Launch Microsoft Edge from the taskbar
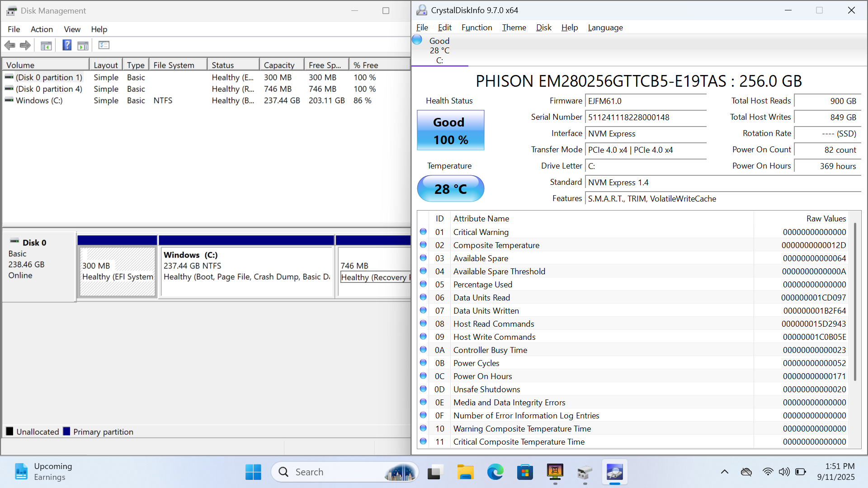Screen dimensions: 868x488 click(495, 472)
